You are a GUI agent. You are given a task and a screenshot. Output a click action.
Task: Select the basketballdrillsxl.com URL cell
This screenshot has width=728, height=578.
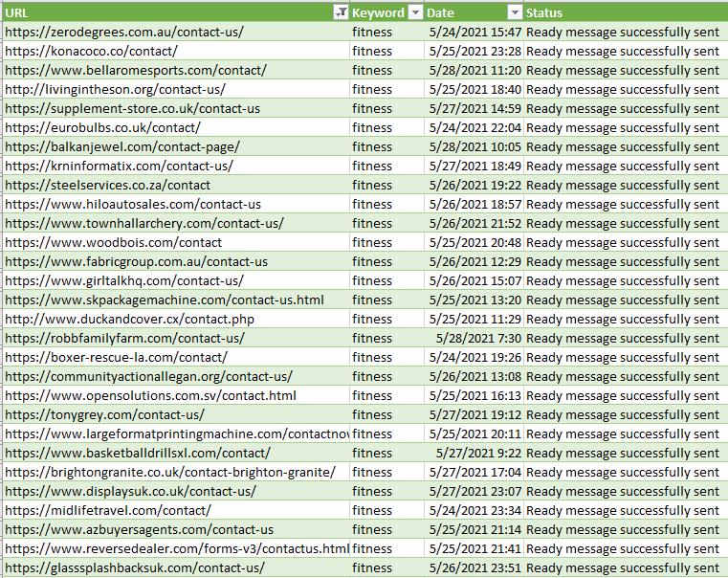point(176,453)
